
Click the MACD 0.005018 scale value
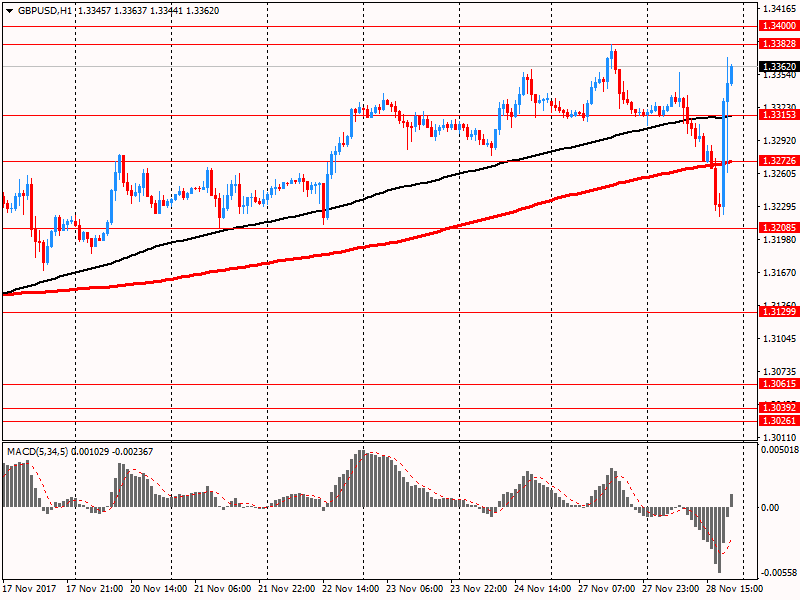780,449
